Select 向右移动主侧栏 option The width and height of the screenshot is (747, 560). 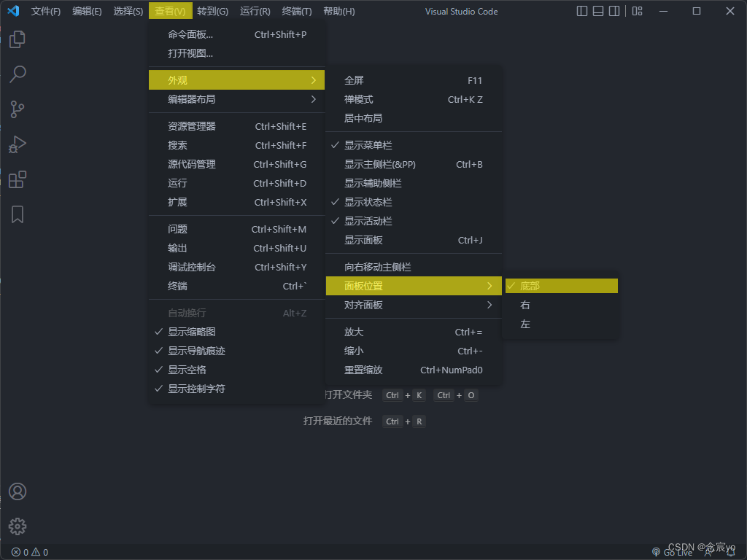pyautogui.click(x=414, y=267)
